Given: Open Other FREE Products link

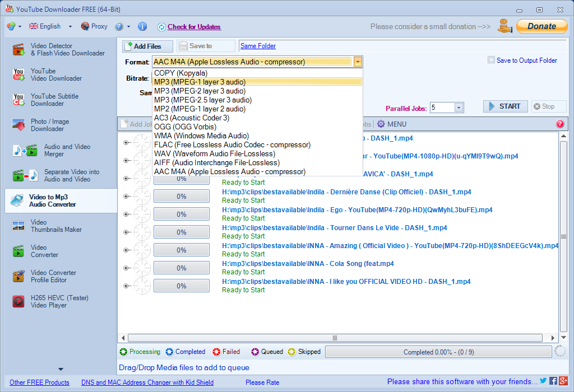Looking at the screenshot, I should pyautogui.click(x=39, y=382).
